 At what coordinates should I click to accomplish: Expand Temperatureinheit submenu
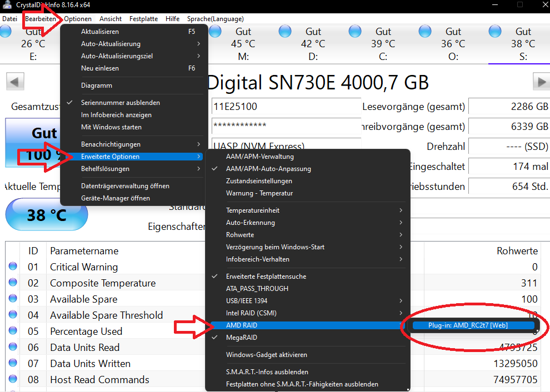[x=308, y=210]
